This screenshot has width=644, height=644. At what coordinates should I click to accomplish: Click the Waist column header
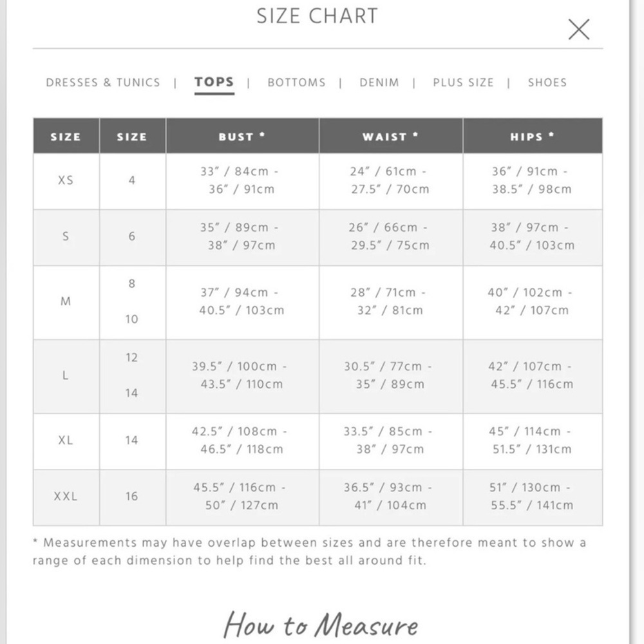click(391, 136)
